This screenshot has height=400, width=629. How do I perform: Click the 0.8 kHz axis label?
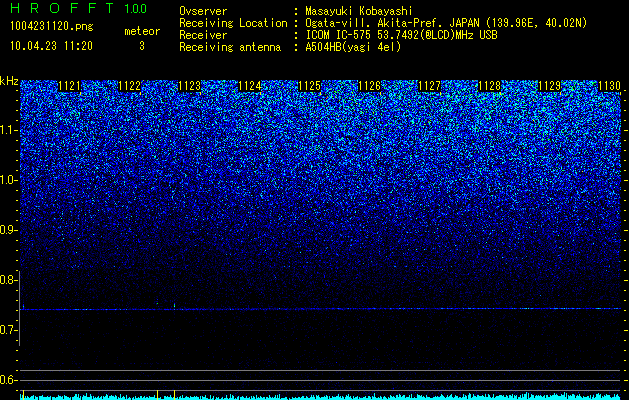point(7,280)
